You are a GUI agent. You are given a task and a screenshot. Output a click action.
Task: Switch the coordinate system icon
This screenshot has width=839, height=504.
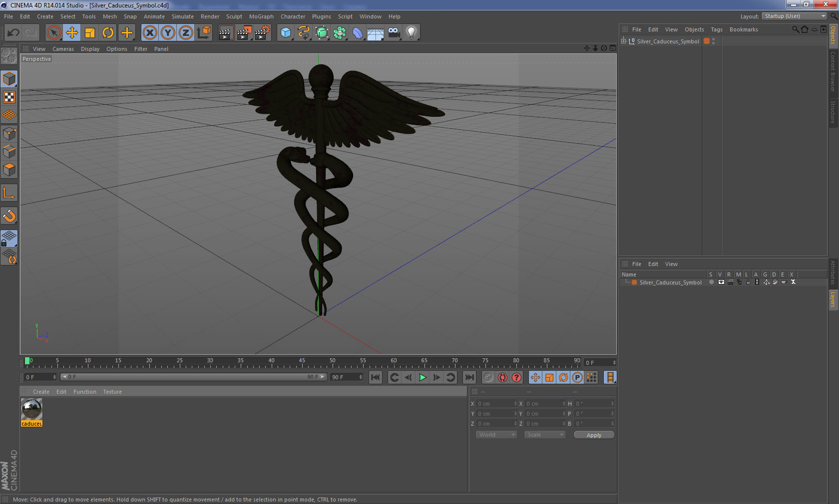pos(204,33)
